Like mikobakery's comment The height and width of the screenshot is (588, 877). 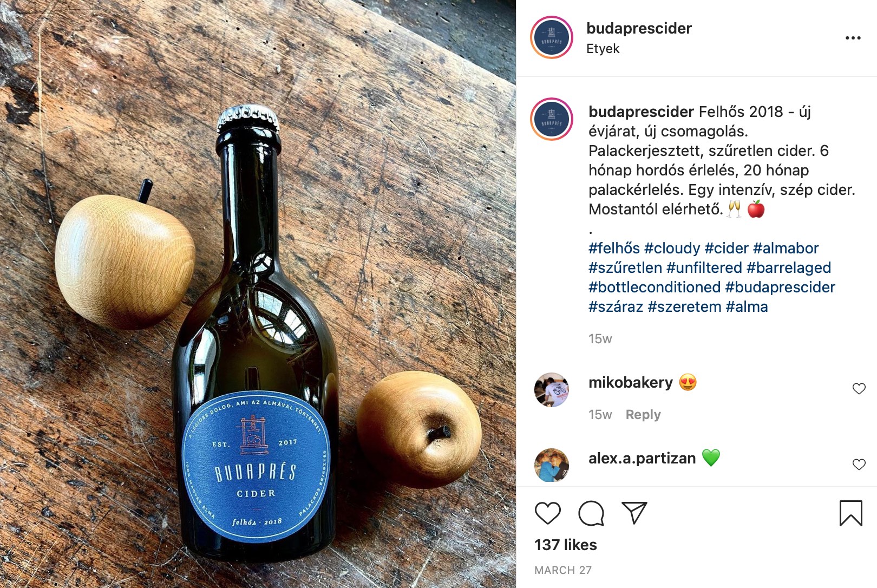[x=859, y=389]
